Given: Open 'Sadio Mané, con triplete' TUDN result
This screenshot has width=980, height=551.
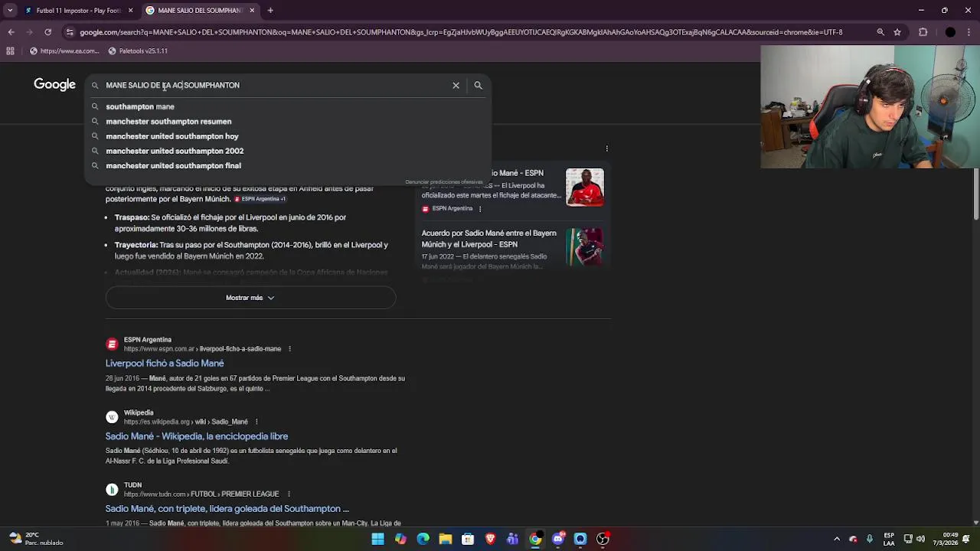Looking at the screenshot, I should [227, 509].
